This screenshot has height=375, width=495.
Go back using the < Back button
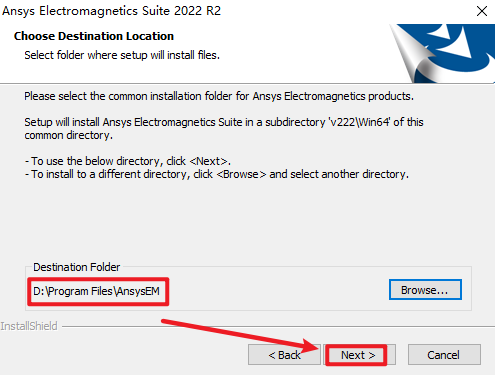(284, 355)
